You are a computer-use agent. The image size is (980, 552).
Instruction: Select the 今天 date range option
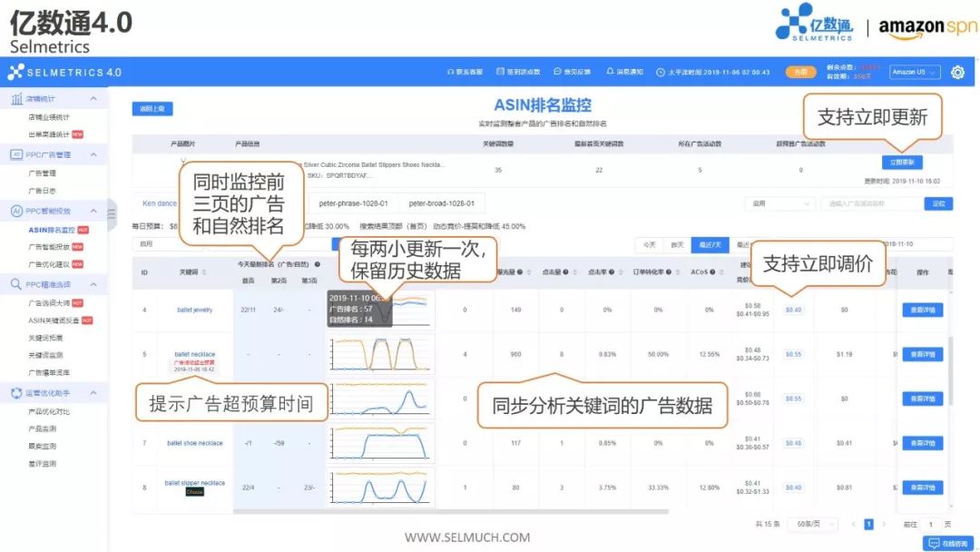coord(649,244)
